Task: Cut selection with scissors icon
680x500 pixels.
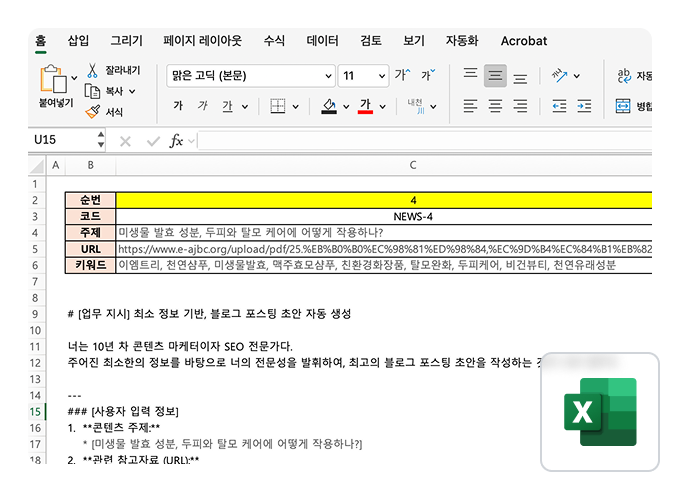Action: click(92, 70)
